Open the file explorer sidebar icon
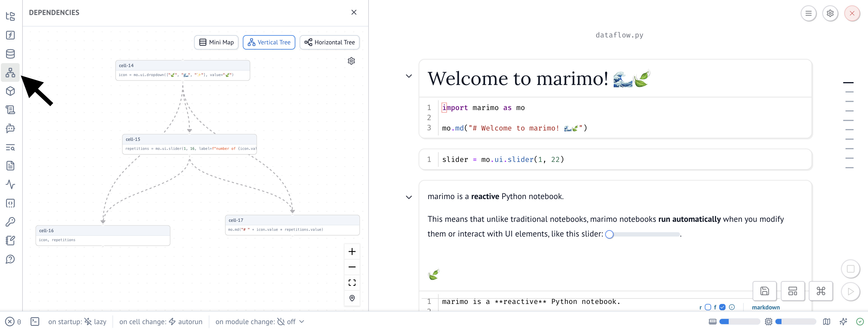The image size is (868, 329). 10,16
